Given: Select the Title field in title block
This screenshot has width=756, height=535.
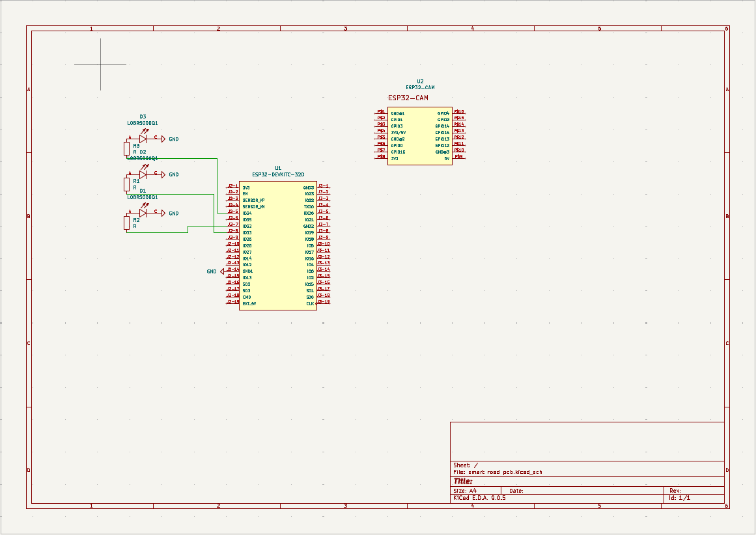Looking at the screenshot, I should 463,482.
